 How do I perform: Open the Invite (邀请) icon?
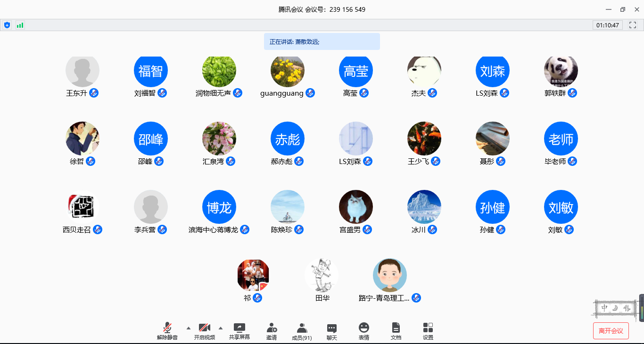pos(272,331)
